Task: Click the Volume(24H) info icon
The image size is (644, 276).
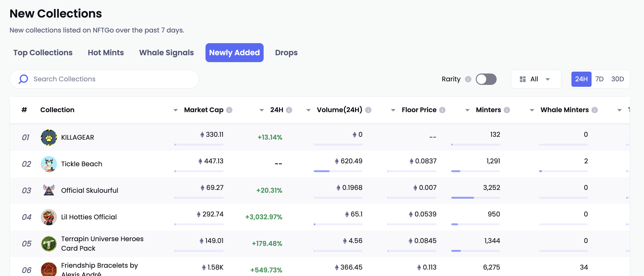Action: [368, 110]
